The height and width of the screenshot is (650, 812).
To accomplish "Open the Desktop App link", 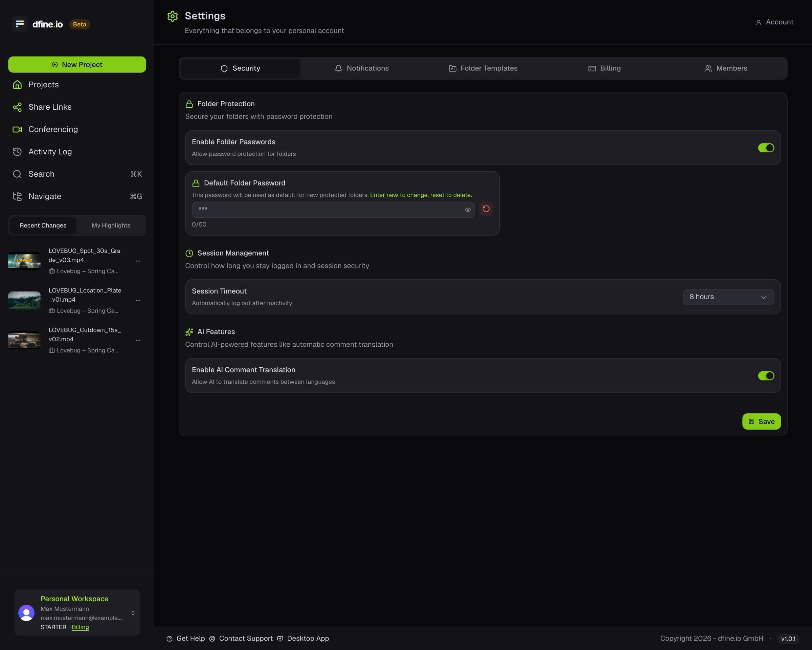I will 303,638.
